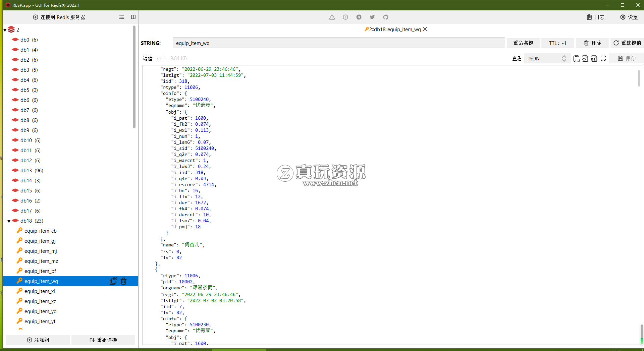Open the Twitter link icon
The image size is (644, 351).
(x=372, y=17)
